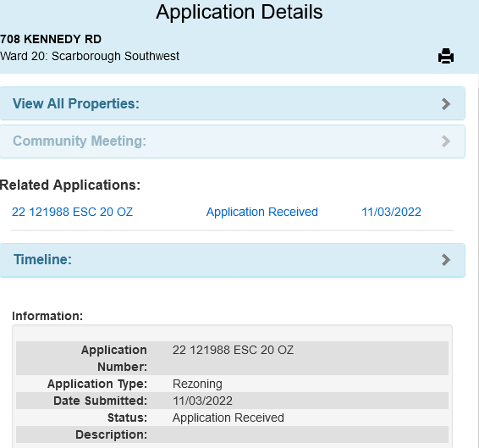The image size is (479, 448).
Task: Click the 708 KENNEDY RD address heading
Action: tap(51, 39)
